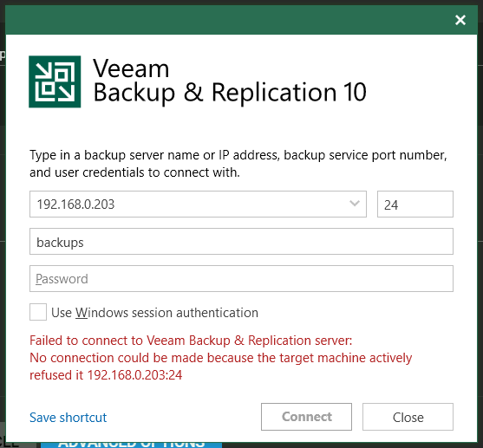
Task: Expand the server address dropdown chevron
Action: tap(355, 204)
